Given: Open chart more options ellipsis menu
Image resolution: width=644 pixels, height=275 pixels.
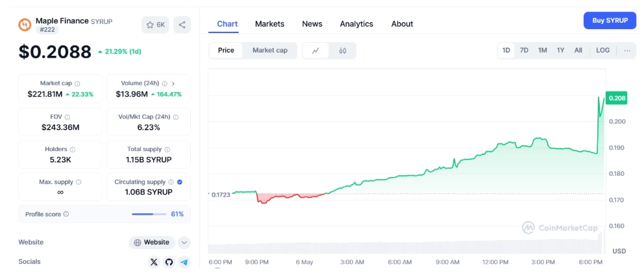Looking at the screenshot, I should (x=627, y=51).
